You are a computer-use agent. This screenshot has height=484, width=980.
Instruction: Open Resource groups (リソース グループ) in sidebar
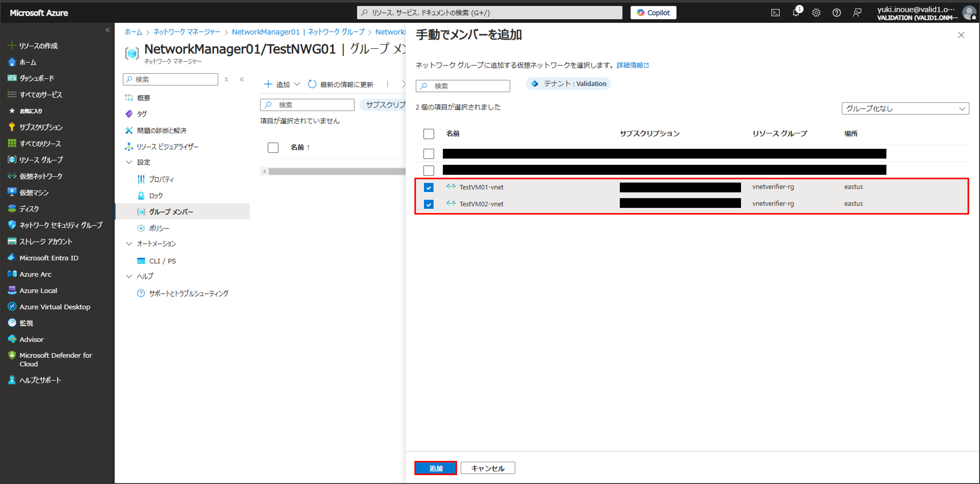35,160
